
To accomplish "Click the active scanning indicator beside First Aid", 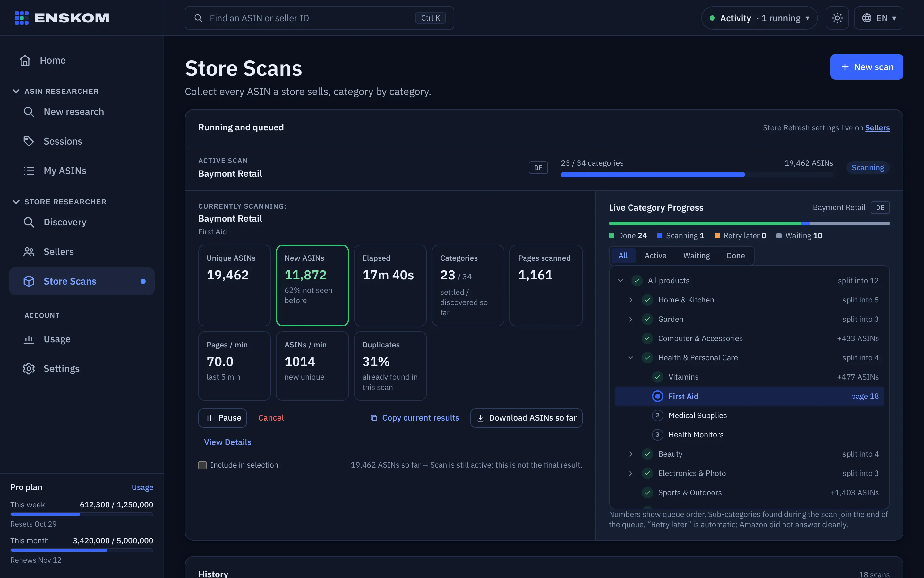I will click(657, 396).
